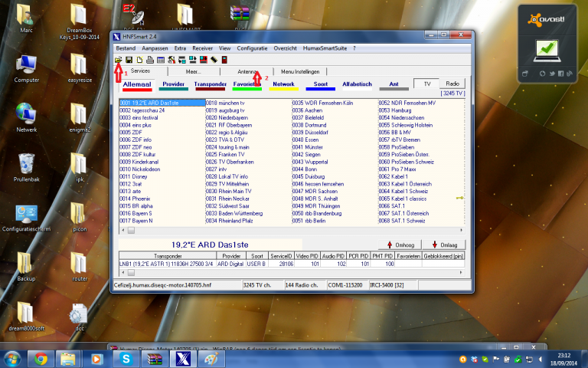Open the enigma2 folder on the desktop
Screen dimensions: 588x368
[x=80, y=113]
